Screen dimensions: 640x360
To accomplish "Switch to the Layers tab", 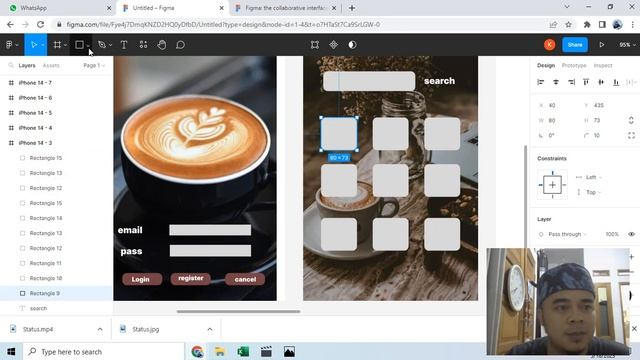I will 27,65.
